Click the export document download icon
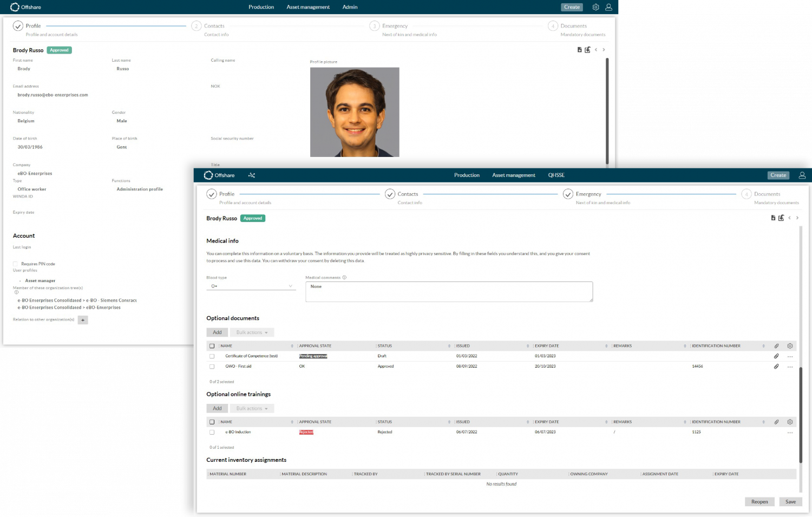The height and width of the screenshot is (517, 812). (773, 218)
